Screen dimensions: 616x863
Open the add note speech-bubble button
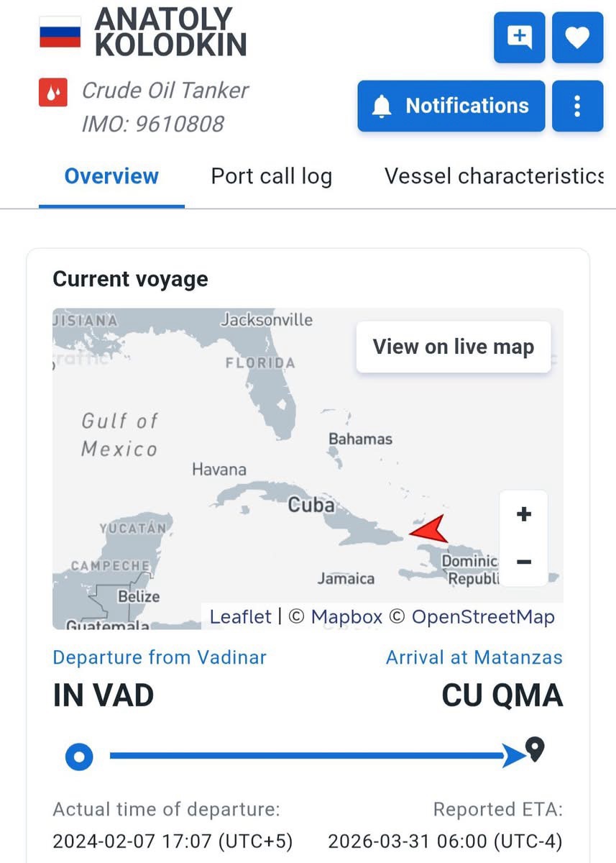(519, 37)
